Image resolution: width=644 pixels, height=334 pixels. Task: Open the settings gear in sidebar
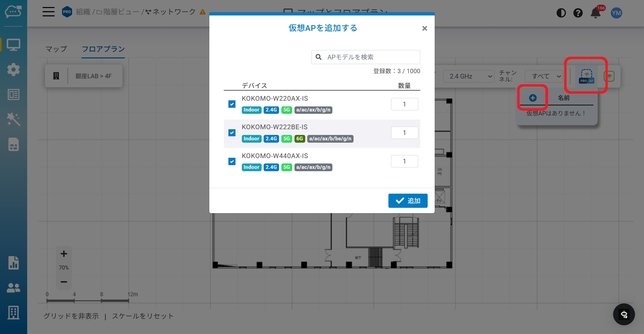pos(13,69)
